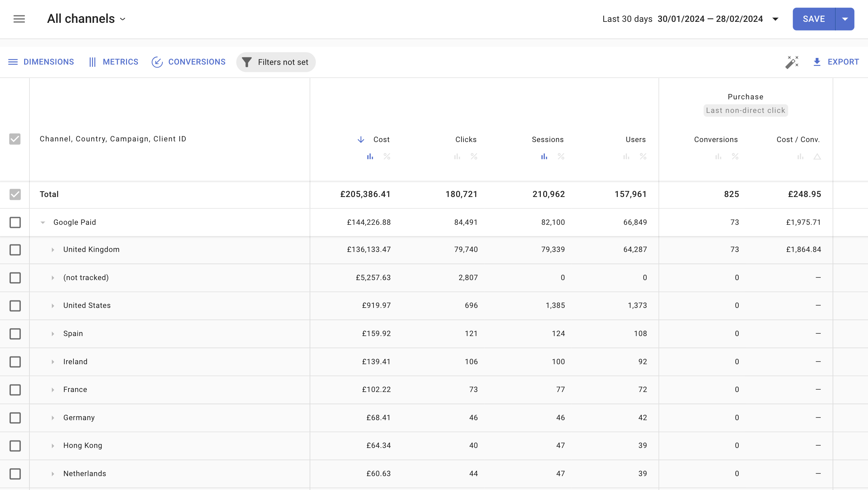Click the SAVE button

point(813,19)
